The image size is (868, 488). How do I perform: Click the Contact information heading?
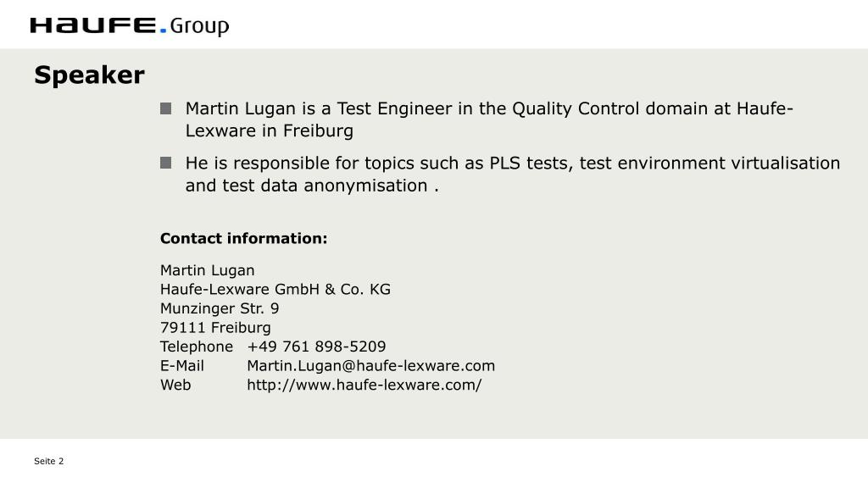243,238
